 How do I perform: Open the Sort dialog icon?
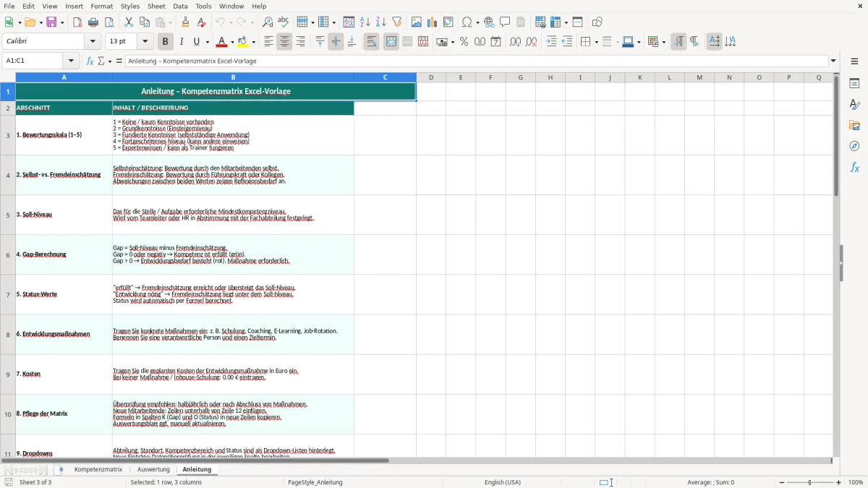point(349,22)
